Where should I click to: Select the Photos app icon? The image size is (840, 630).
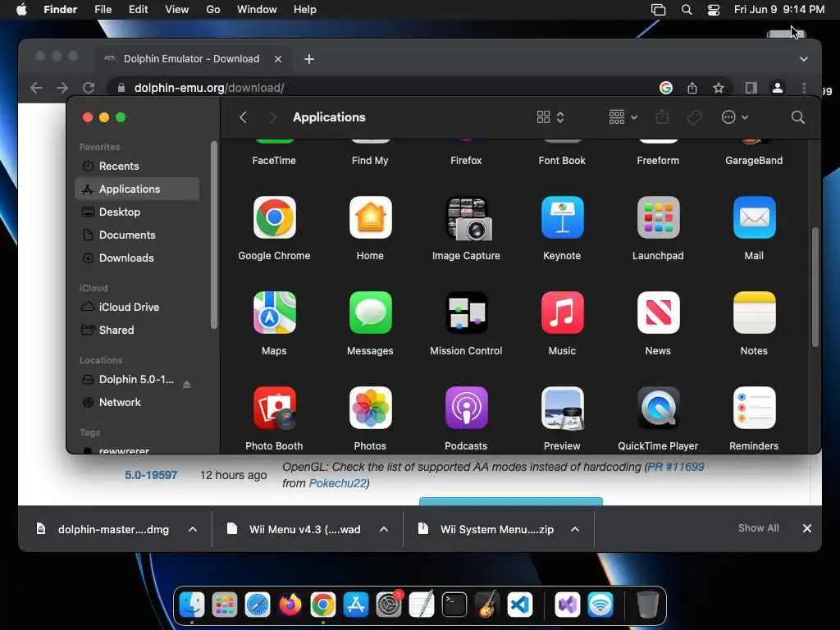[370, 408]
